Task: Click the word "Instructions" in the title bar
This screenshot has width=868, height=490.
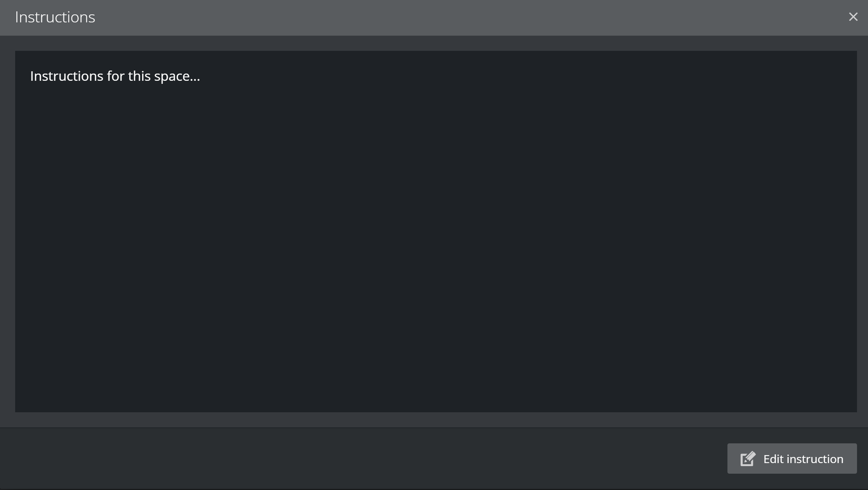Action: point(55,17)
